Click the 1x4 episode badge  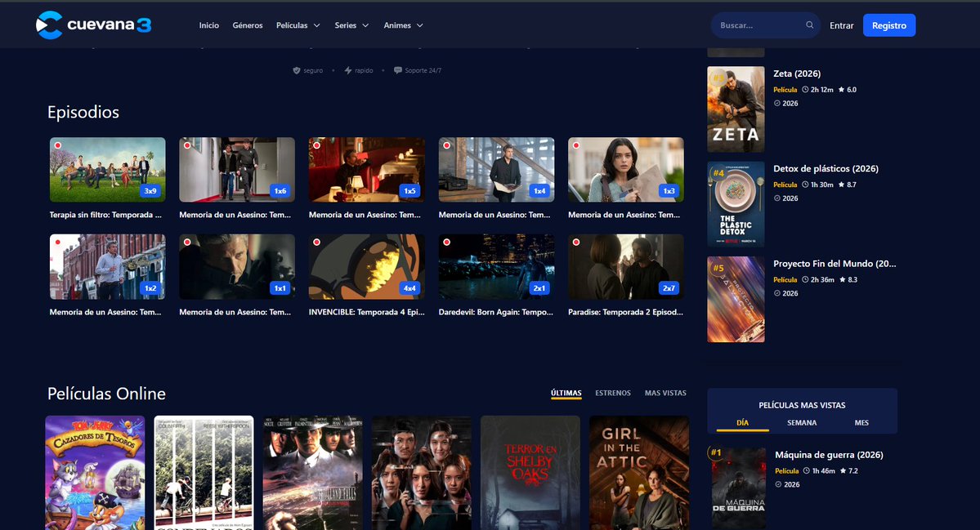[x=539, y=191]
